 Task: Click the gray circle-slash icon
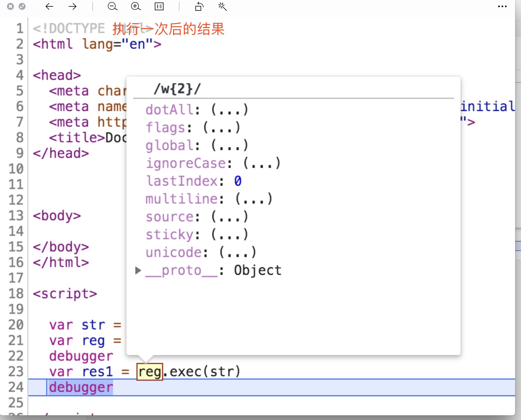click(22, 6)
